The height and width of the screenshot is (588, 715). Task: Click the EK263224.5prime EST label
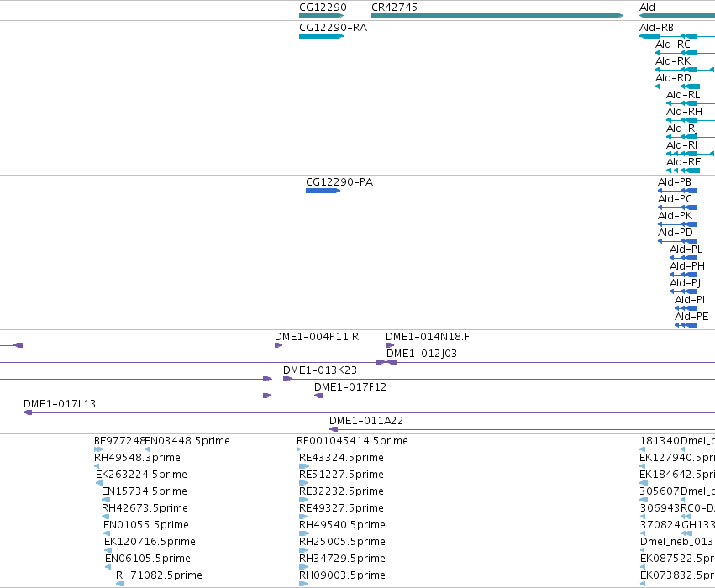(141, 475)
